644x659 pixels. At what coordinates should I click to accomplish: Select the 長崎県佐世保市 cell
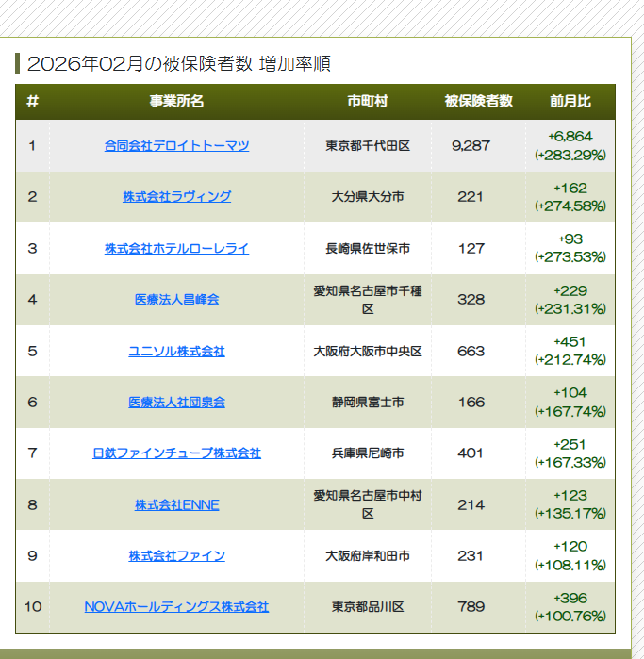click(x=368, y=248)
